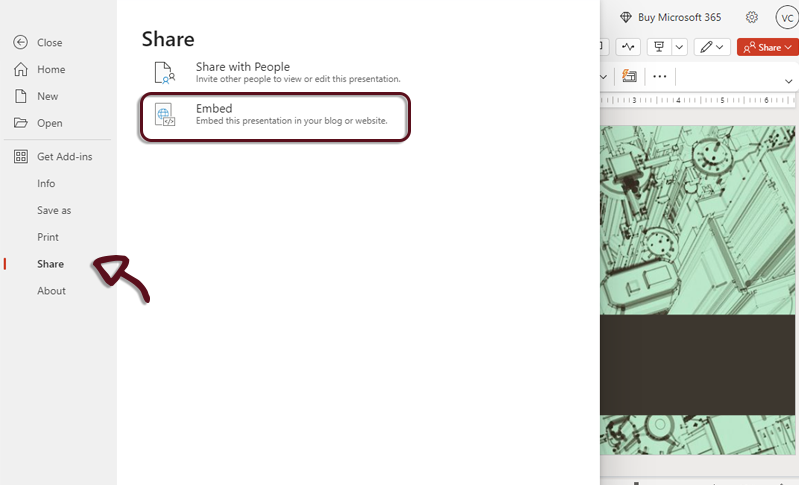
Task: Click the Get Add-ins grid icon
Action: (x=20, y=157)
